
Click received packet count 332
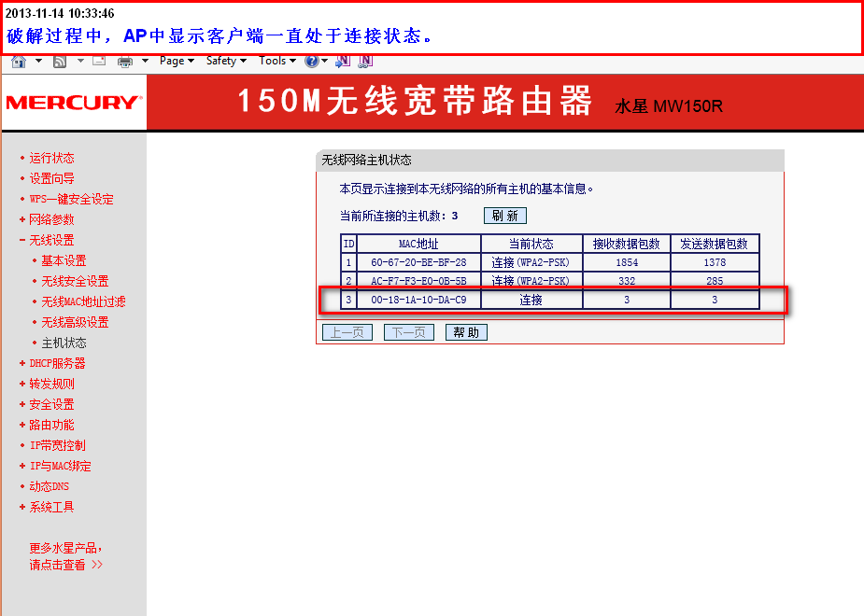click(x=627, y=281)
